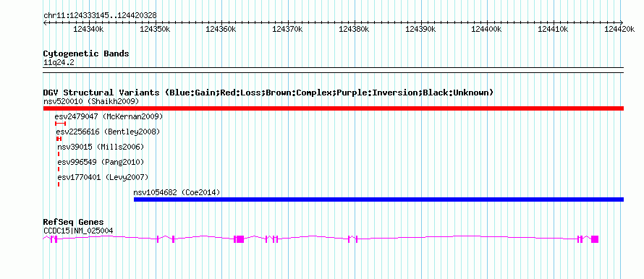Screen dimensions: 644x279
Task: Open the nsv1054682 (Coe2014) variant label
Action: [177, 192]
